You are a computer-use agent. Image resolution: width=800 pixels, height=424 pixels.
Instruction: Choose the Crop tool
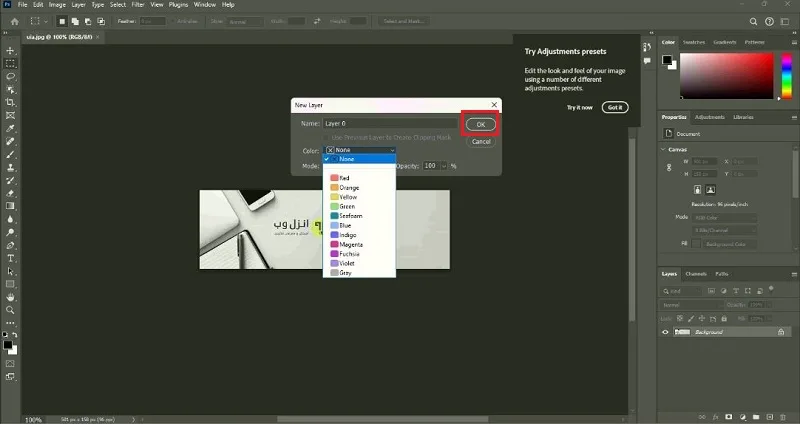[x=10, y=103]
